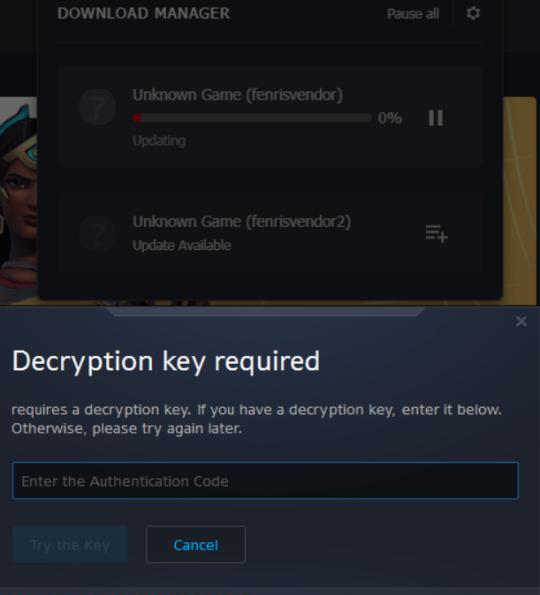The width and height of the screenshot is (540, 595).
Task: Click the fenrisvendor2 question mark game icon
Action: coord(98,234)
